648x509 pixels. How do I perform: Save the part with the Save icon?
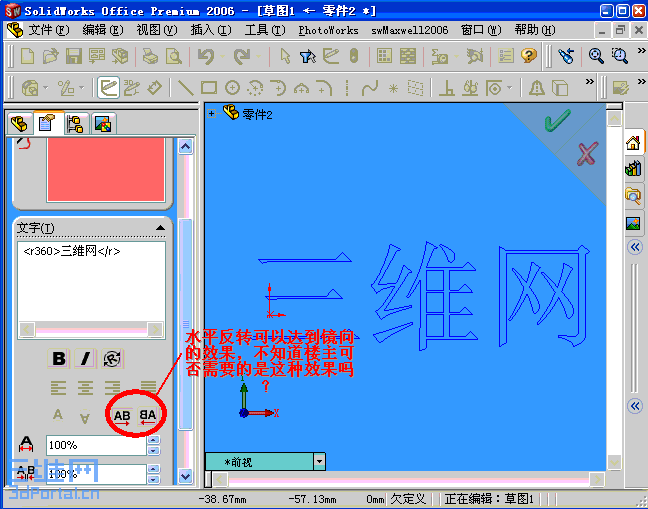[x=74, y=56]
